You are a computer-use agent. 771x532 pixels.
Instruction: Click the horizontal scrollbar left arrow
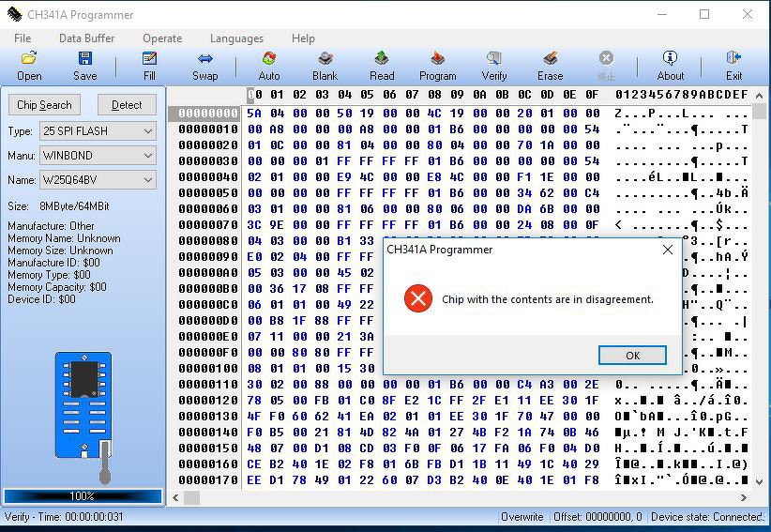click(175, 497)
